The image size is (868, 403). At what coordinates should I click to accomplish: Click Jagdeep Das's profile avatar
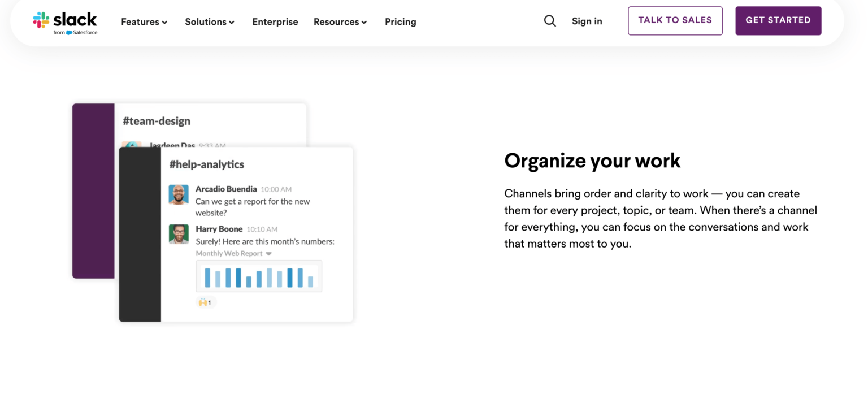[x=132, y=146]
